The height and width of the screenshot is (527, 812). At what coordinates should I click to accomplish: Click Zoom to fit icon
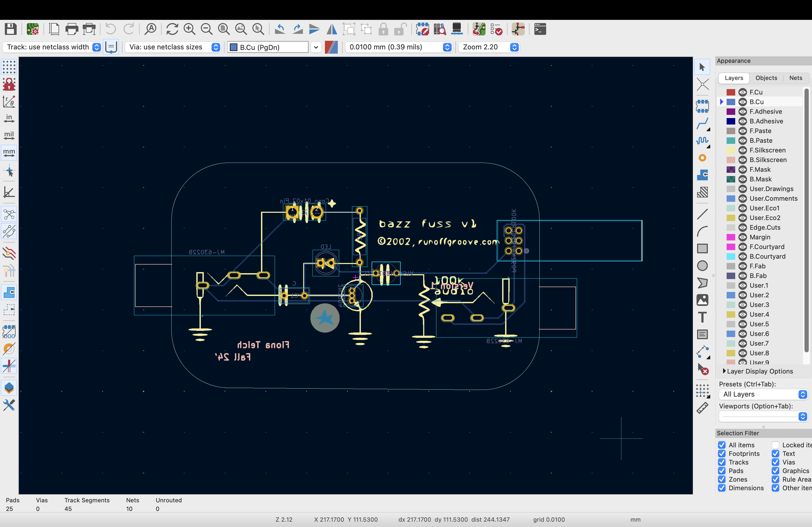tap(224, 29)
